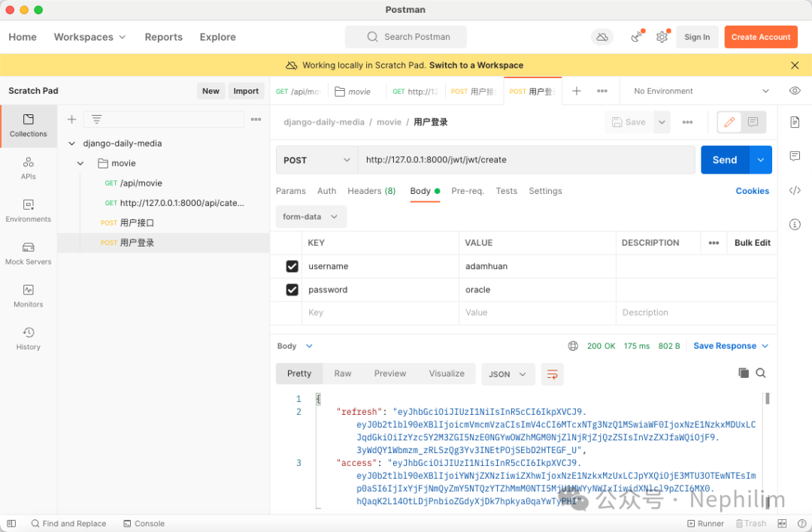
Task: Open the request info icon
Action: (x=795, y=224)
